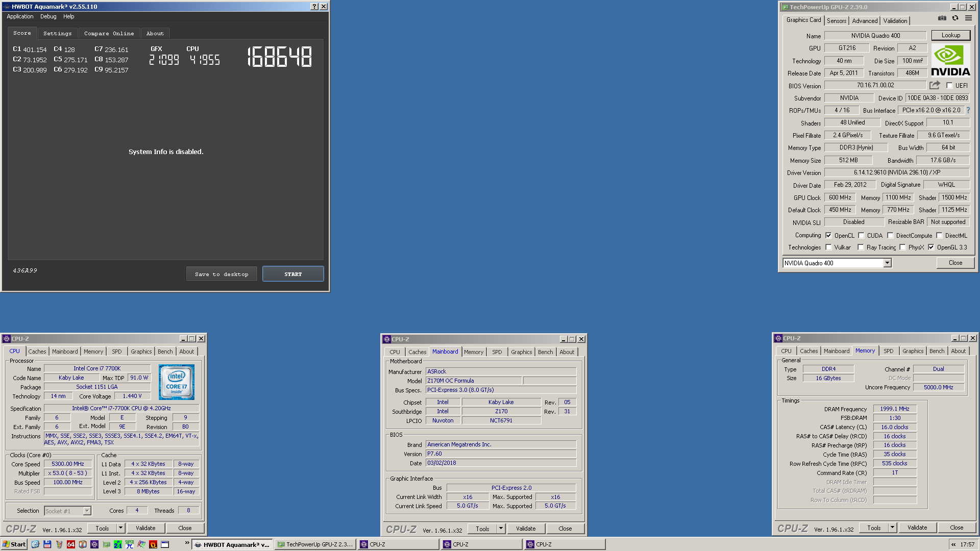Image resolution: width=980 pixels, height=551 pixels.
Task: Click Validate in the left CPU-Z window
Action: pos(145,528)
